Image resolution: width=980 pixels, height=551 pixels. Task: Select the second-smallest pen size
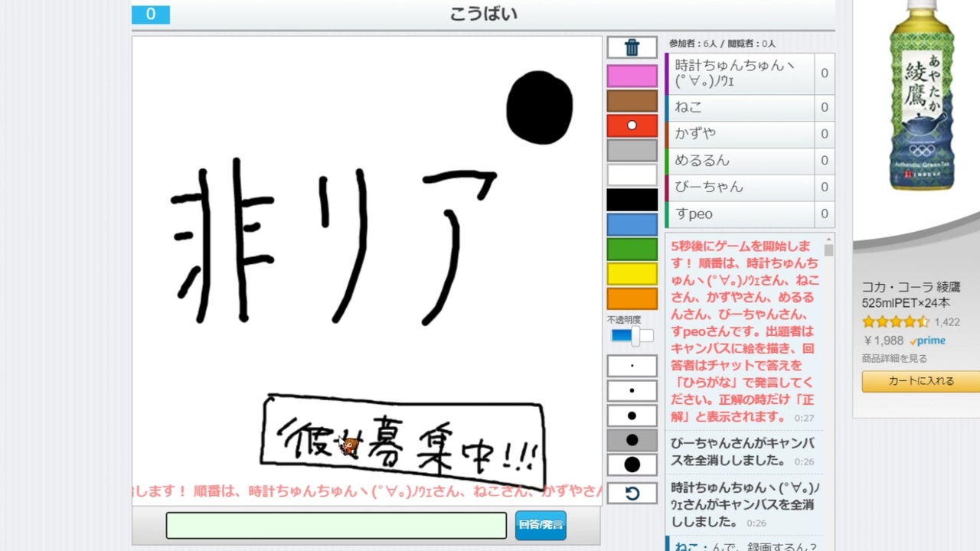click(x=632, y=390)
